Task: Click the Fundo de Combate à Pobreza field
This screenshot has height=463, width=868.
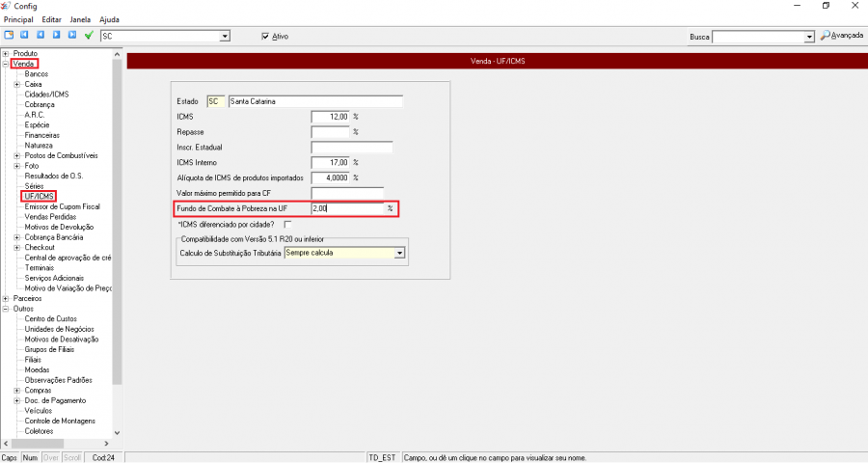Action: tap(348, 208)
